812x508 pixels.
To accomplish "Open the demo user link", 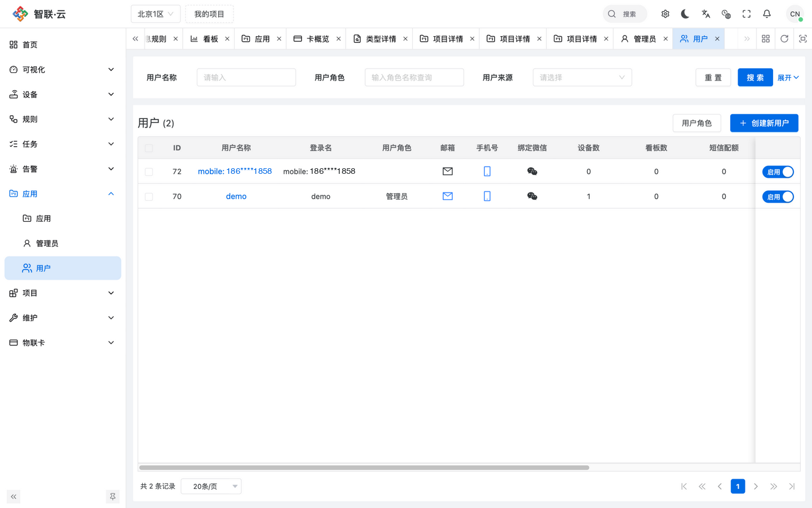I will 236,196.
